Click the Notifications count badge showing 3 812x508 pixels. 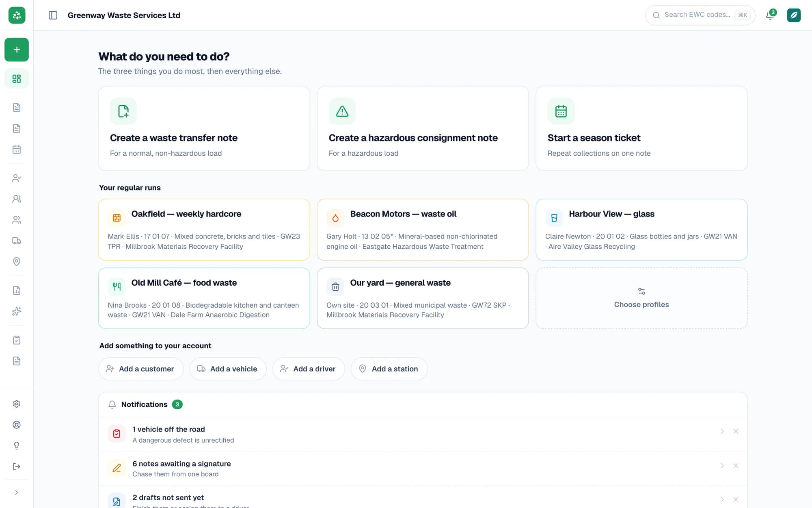pyautogui.click(x=177, y=404)
